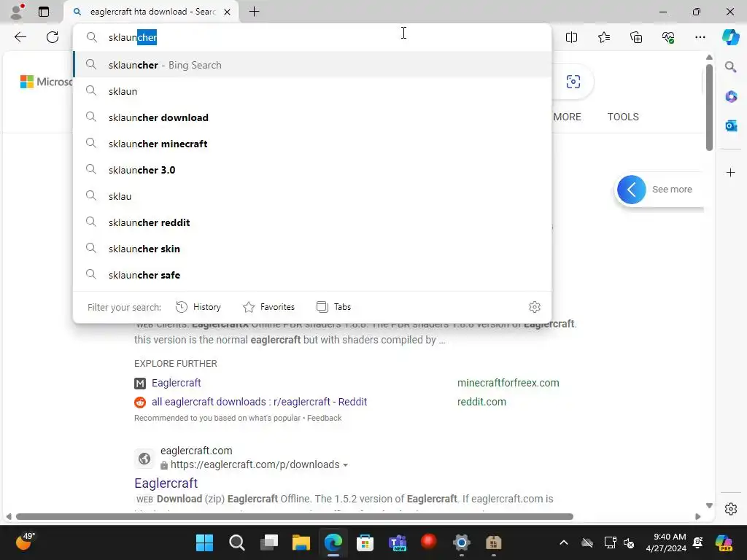
Task: Show hidden system tray icons
Action: tap(564, 542)
